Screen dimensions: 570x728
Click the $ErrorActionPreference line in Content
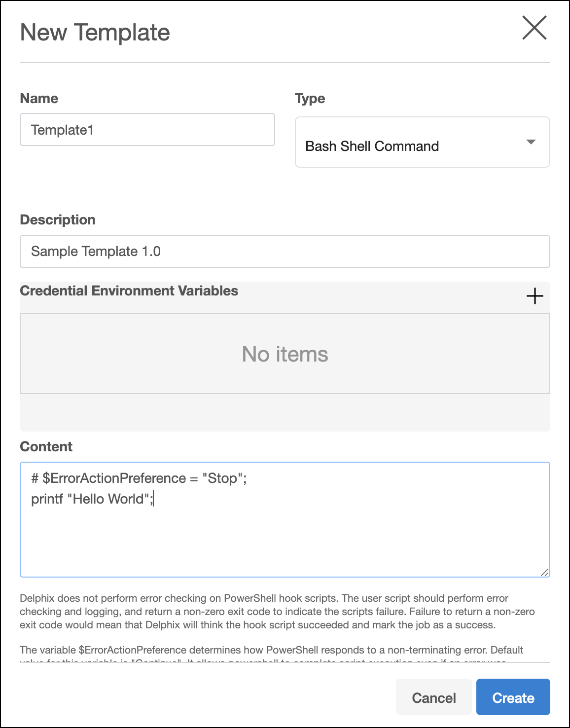[x=139, y=478]
